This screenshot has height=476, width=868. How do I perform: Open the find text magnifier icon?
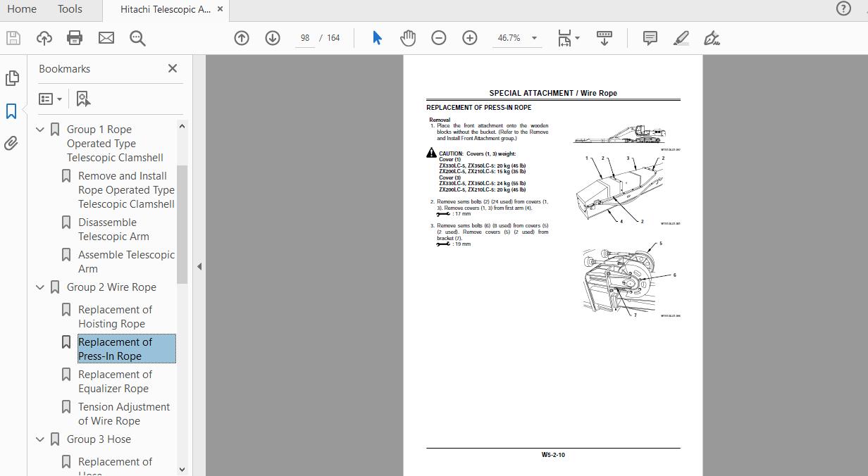point(137,38)
